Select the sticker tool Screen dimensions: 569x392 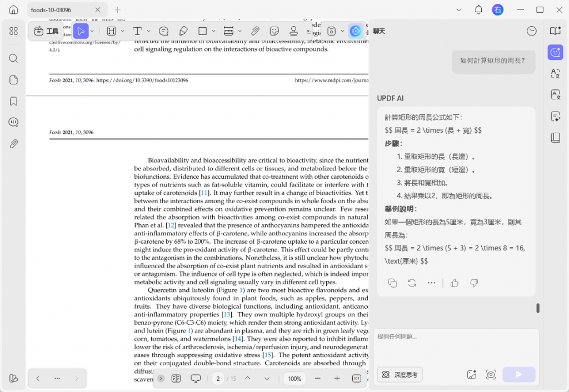(x=274, y=31)
